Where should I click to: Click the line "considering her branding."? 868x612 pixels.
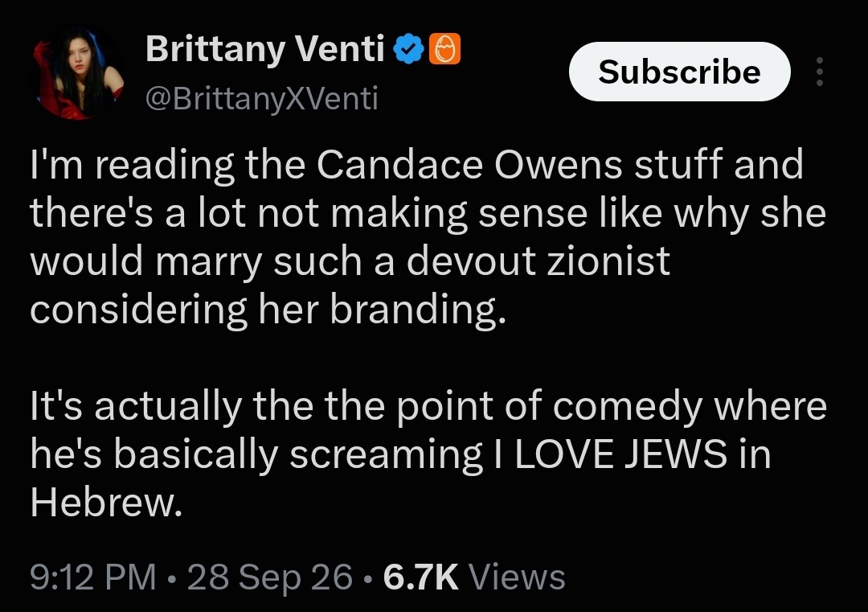click(x=268, y=309)
